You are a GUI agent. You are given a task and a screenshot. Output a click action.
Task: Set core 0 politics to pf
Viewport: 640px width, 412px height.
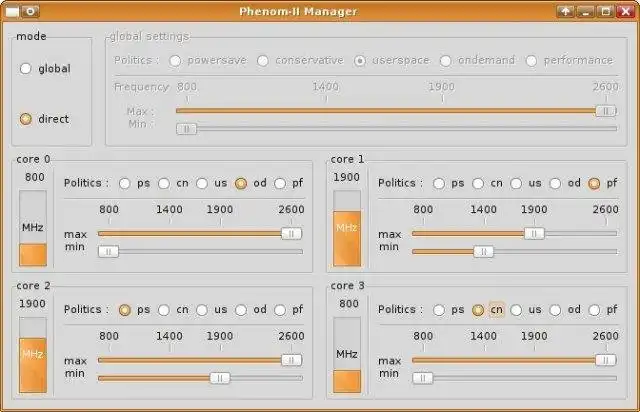(x=280, y=184)
